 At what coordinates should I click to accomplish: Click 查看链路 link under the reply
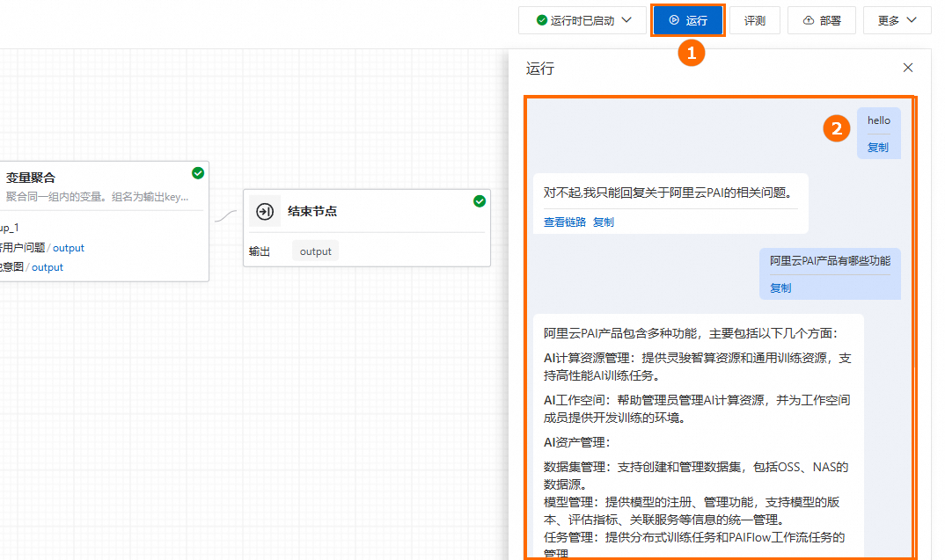tap(565, 222)
